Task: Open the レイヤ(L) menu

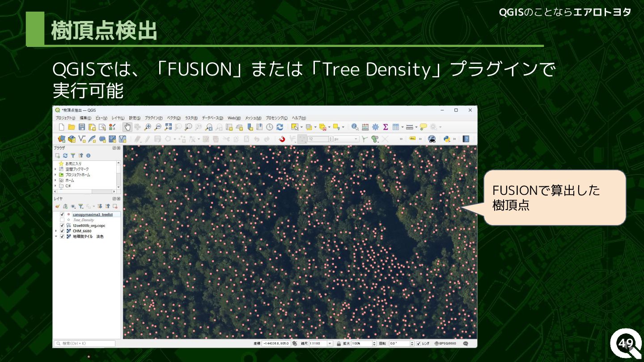Action: 118,118
